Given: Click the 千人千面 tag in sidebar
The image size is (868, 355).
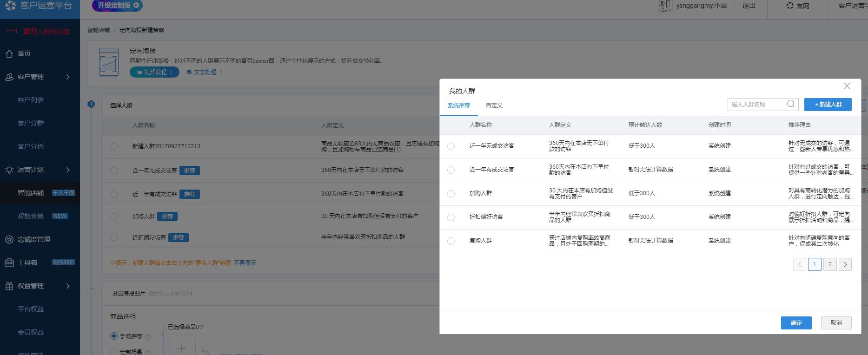Looking at the screenshot, I should (x=64, y=193).
